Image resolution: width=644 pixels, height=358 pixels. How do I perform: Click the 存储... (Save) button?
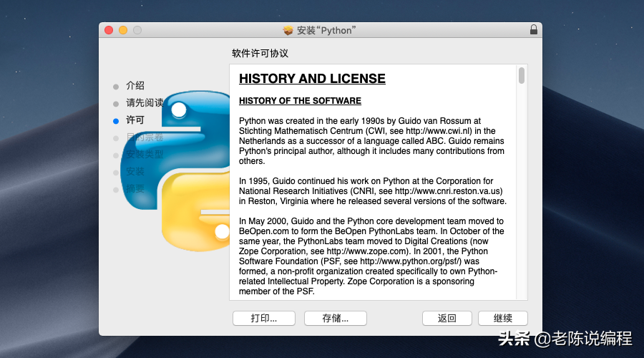point(335,318)
